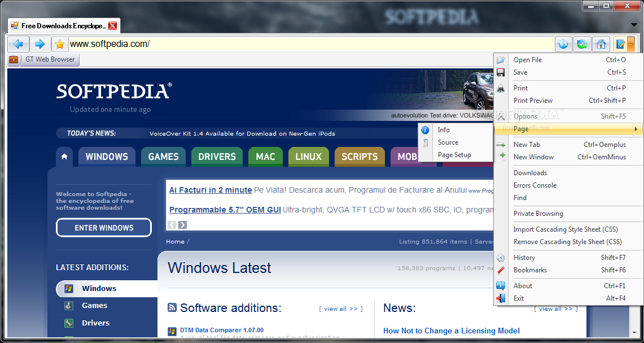Image resolution: width=644 pixels, height=343 pixels.
Task: Click the Refresh page icon
Action: pos(582,44)
